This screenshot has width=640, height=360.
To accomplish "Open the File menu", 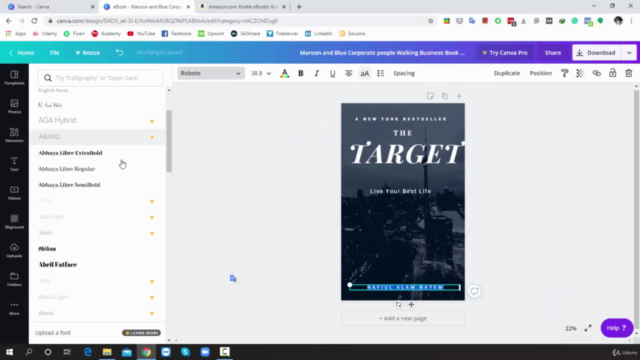I will pos(54,53).
